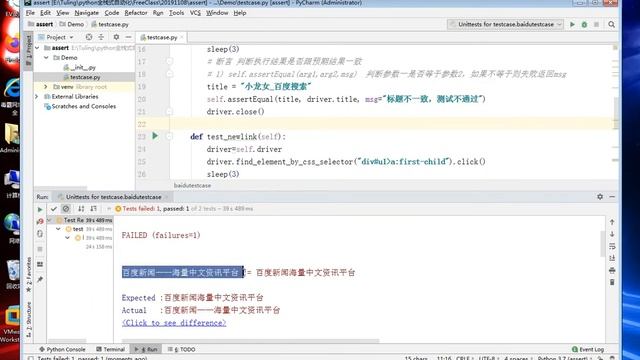Open Structure side tool tab

[28, 320]
